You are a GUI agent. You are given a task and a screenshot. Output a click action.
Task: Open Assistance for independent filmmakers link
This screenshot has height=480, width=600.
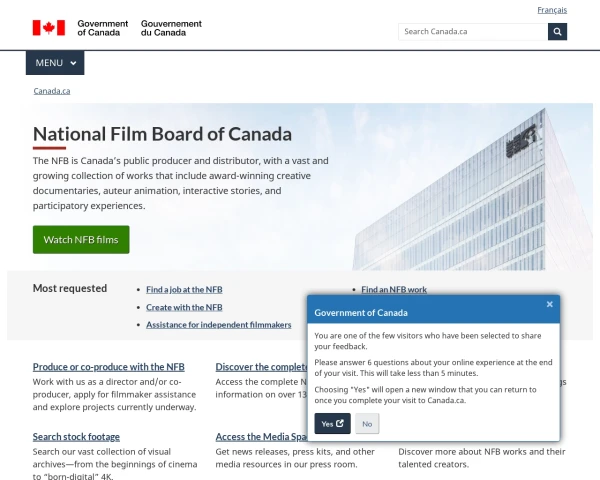coord(218,325)
